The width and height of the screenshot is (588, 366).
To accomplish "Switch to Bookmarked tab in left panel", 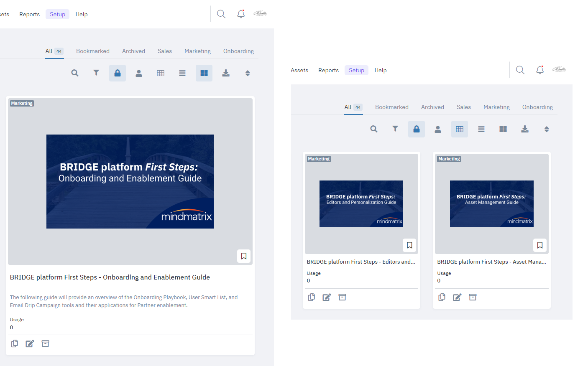I will coord(93,51).
